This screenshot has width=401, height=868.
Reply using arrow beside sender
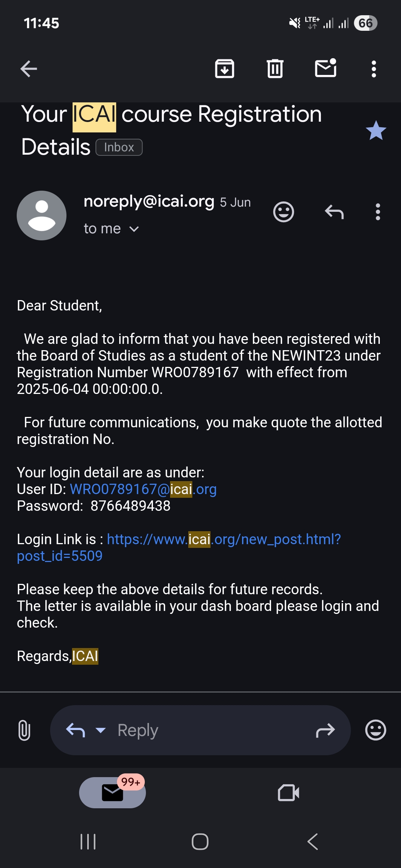[334, 212]
